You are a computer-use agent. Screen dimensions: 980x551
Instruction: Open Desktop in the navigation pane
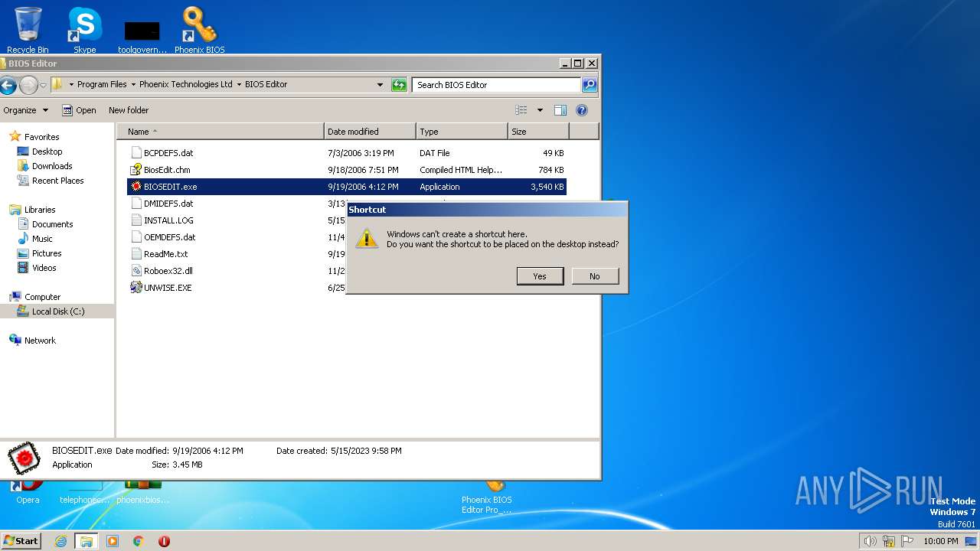tap(47, 152)
